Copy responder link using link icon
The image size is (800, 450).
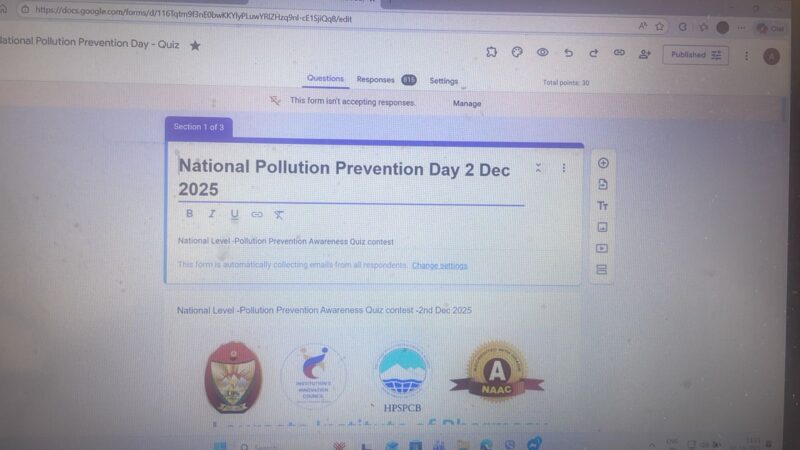(x=619, y=53)
